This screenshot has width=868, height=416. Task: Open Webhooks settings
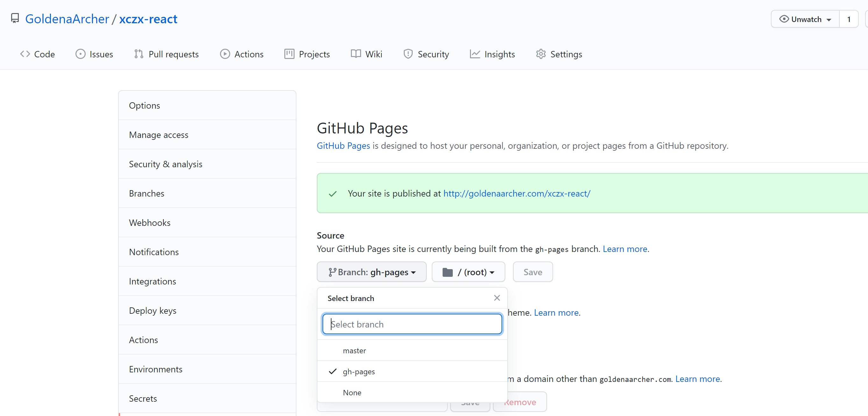click(x=207, y=223)
